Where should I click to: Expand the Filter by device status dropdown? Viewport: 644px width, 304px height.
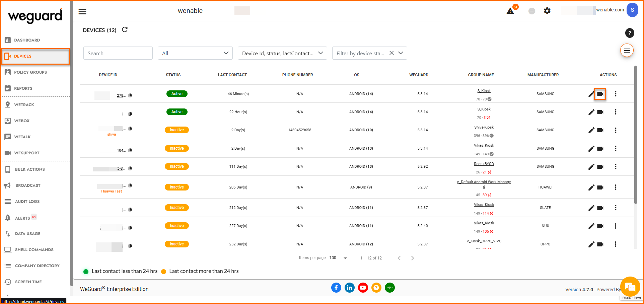401,53
